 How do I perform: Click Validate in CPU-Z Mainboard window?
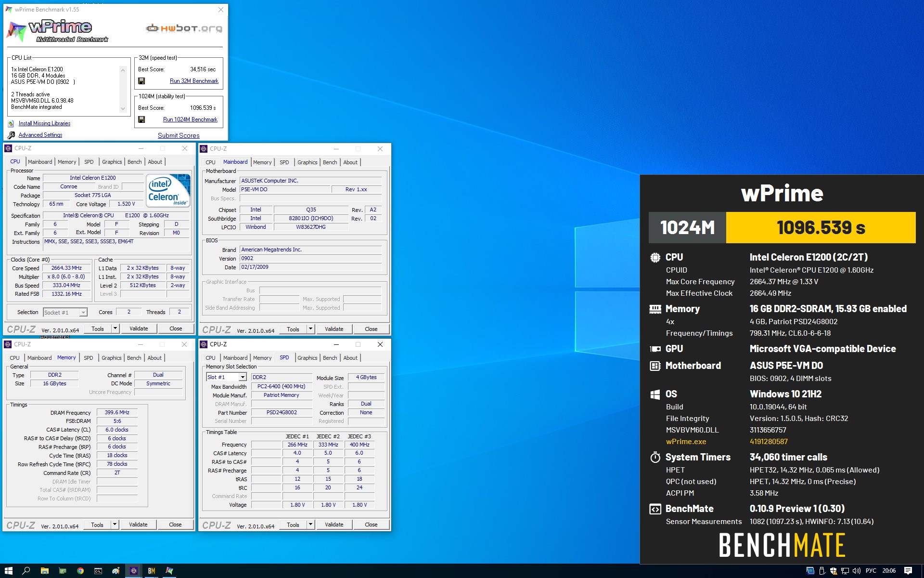tap(334, 329)
